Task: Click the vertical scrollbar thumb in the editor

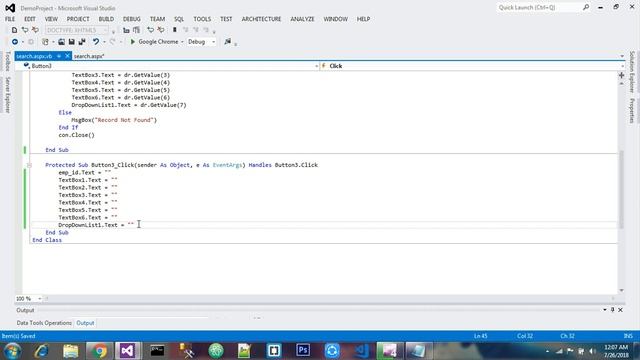Action: pos(621,189)
